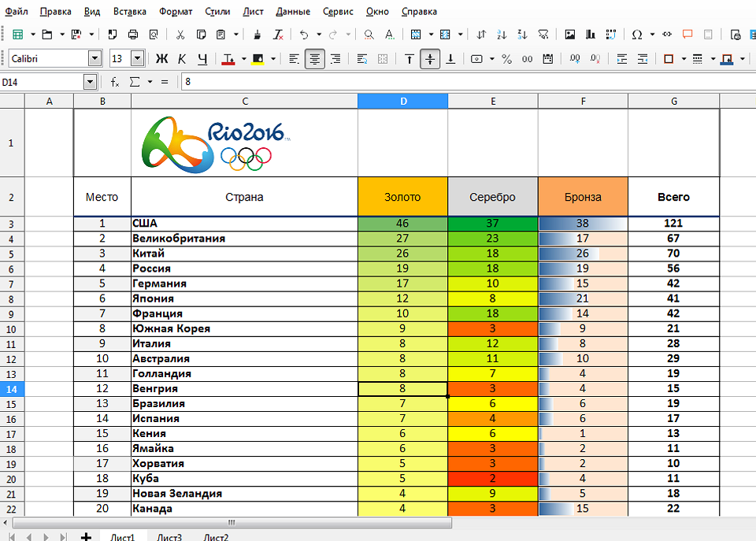Toggle underline with the Ч button
Screen dimensions: 756x541
click(202, 59)
